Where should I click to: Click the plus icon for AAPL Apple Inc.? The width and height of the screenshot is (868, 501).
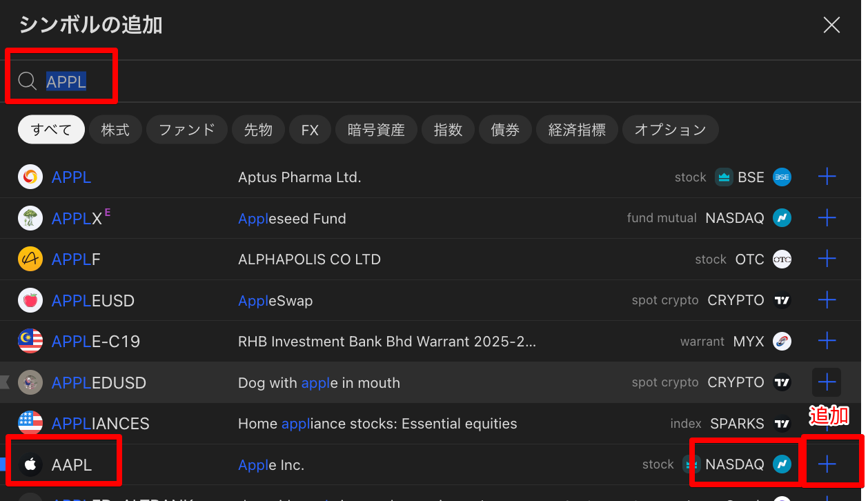[x=827, y=464]
